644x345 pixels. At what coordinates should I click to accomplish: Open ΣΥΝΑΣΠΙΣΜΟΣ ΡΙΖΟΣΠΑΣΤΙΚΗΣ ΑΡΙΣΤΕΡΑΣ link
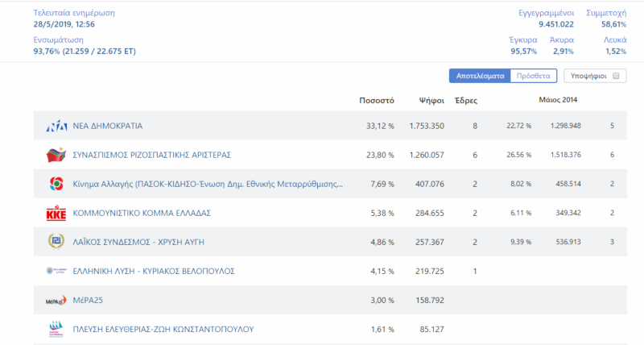point(152,155)
